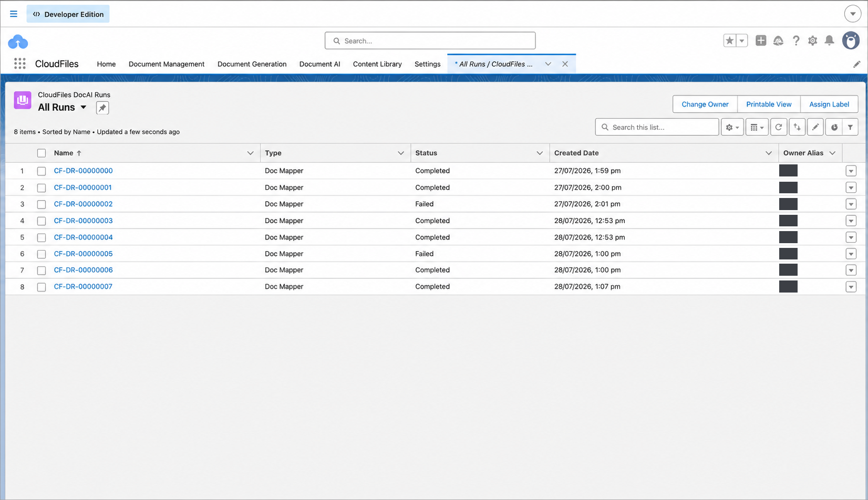Click the Printable View button
The height and width of the screenshot is (500, 868).
pos(769,104)
